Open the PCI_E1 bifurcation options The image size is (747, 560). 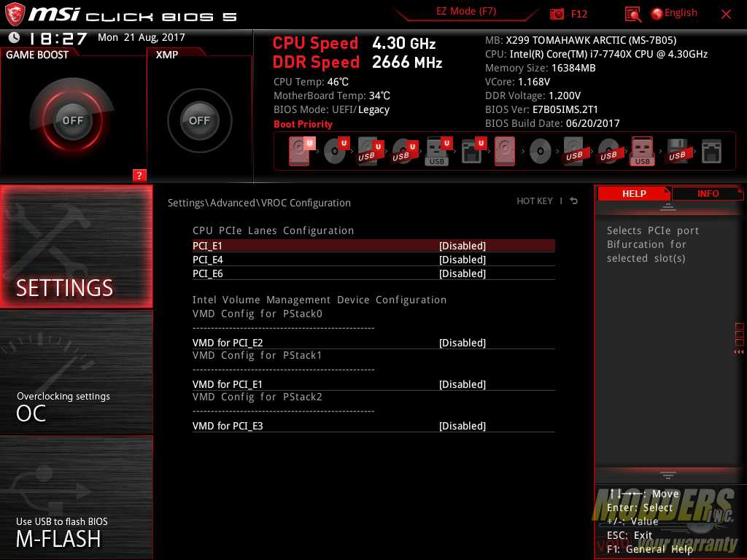373,245
